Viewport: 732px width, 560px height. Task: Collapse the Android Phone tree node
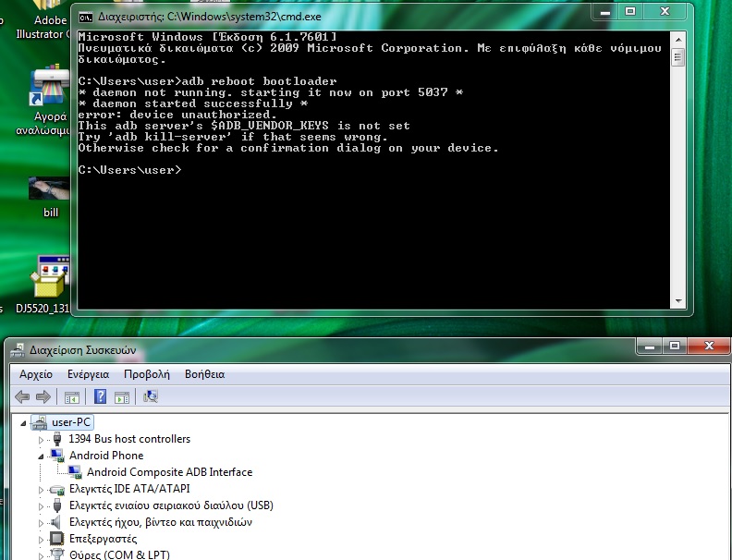coord(41,456)
